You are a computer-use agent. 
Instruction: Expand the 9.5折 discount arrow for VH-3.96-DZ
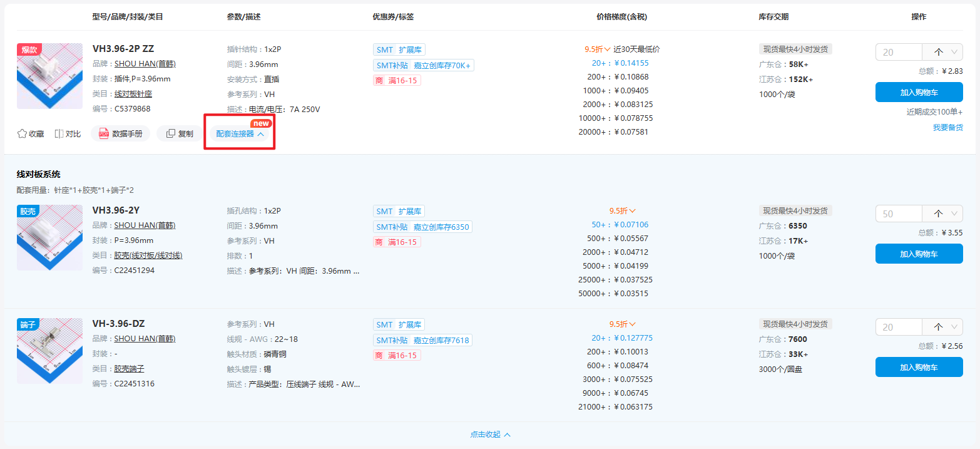(x=633, y=324)
